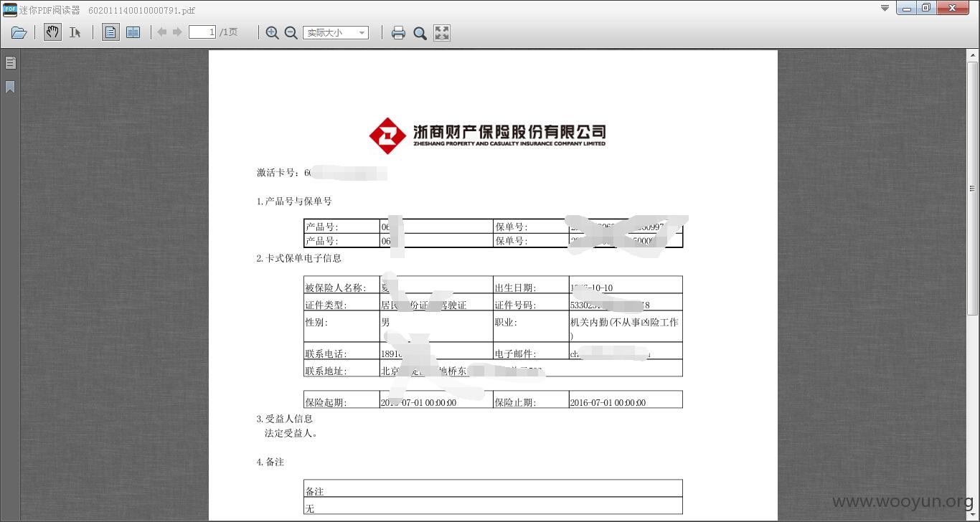
Task: Click the 联系电话 label cell
Action: (341, 351)
